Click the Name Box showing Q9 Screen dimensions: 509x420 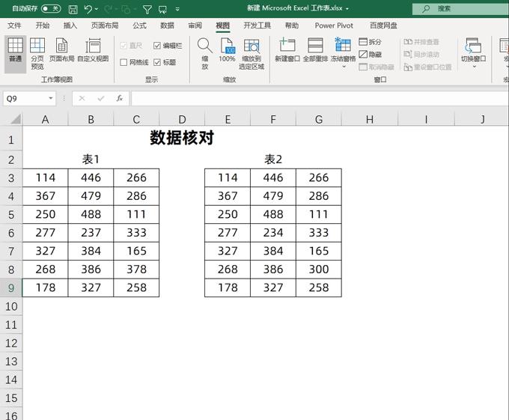[x=29, y=98]
